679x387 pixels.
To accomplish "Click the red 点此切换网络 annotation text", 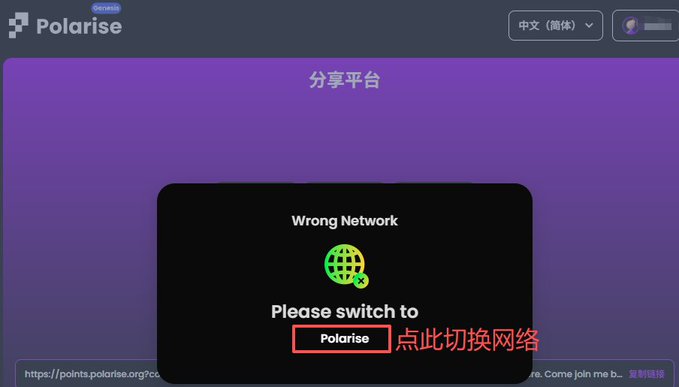I will click(468, 340).
